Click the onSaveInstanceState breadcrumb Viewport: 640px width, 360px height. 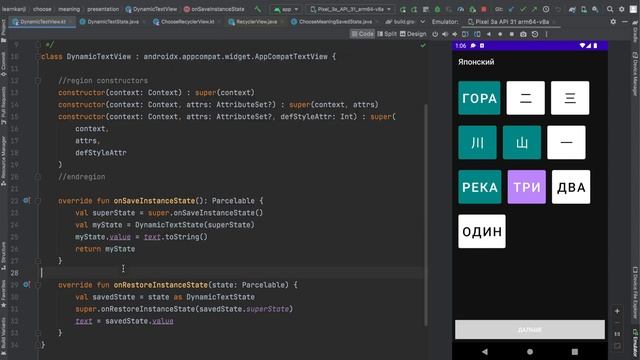pyautogui.click(x=214, y=9)
